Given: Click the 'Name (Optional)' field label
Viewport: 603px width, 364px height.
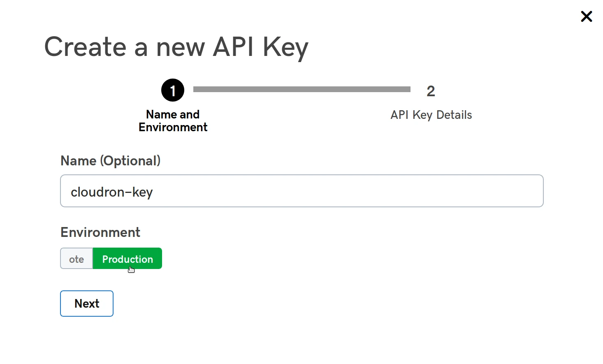Looking at the screenshot, I should (110, 161).
